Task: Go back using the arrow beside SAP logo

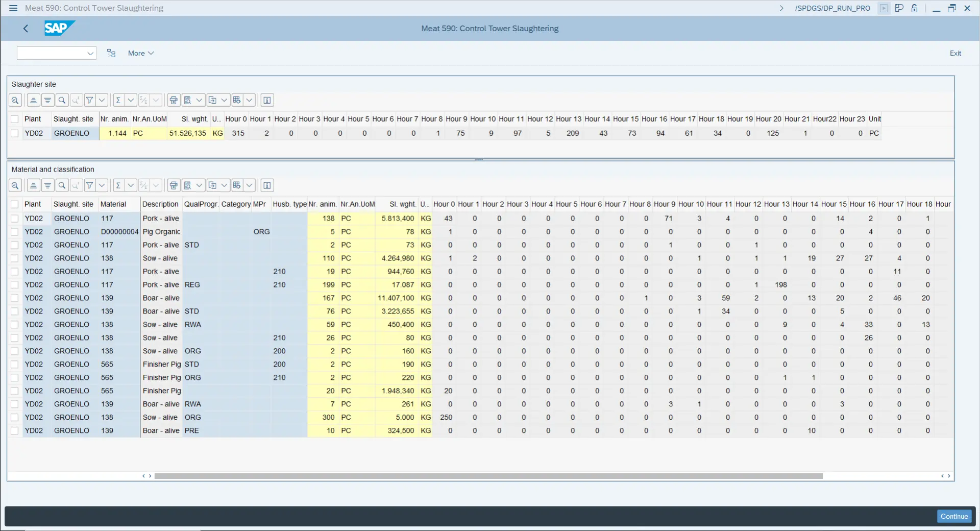Action: [x=26, y=29]
